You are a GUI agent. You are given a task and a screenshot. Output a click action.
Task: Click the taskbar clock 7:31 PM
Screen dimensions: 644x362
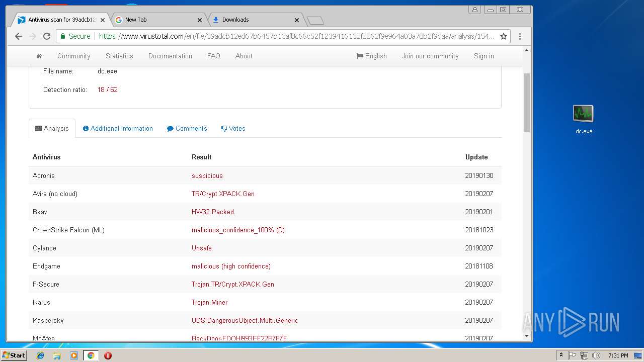(x=618, y=355)
